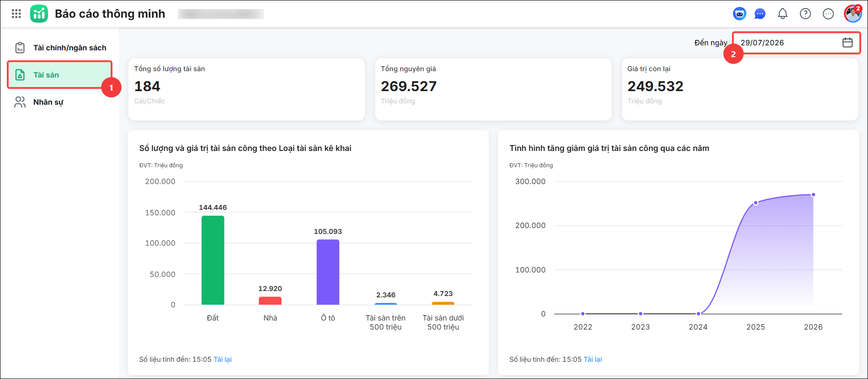
Task: Click the green Đất bar
Action: pos(213,260)
